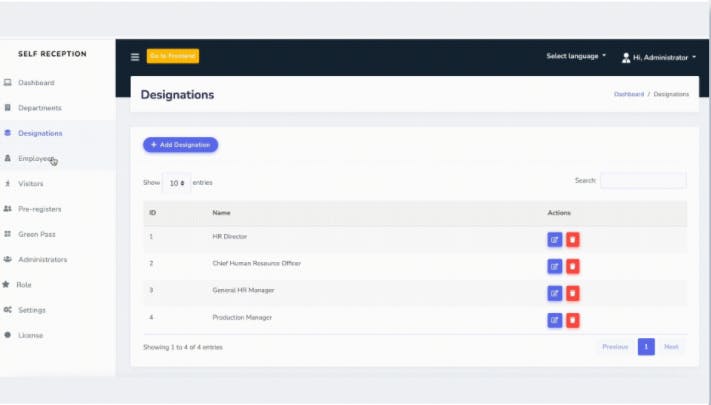Delete the Production Manager designation

coord(573,320)
